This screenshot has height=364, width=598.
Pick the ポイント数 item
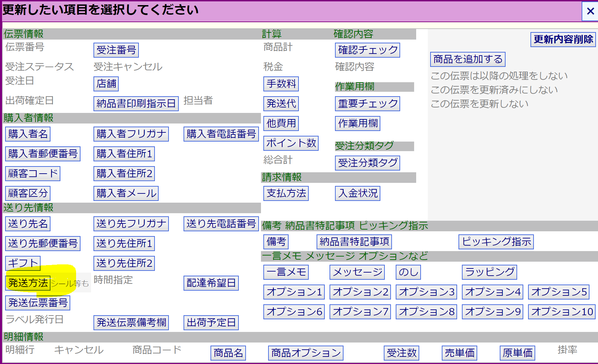pyautogui.click(x=291, y=143)
